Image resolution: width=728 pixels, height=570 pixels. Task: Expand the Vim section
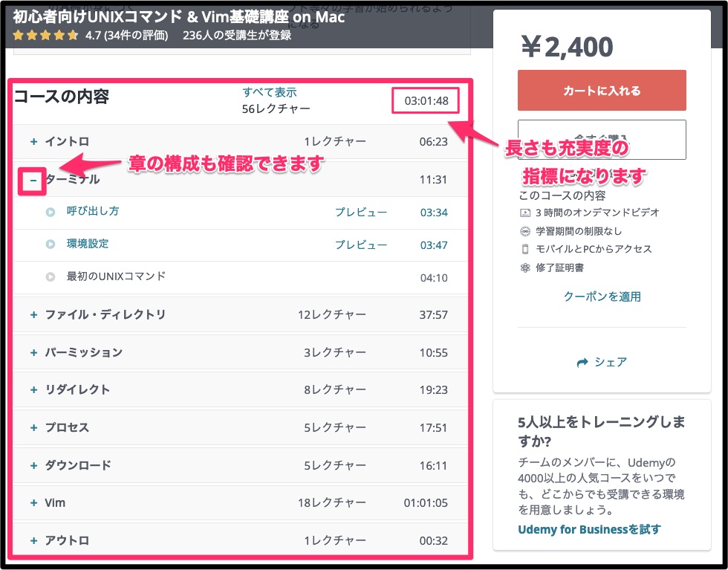[x=33, y=503]
